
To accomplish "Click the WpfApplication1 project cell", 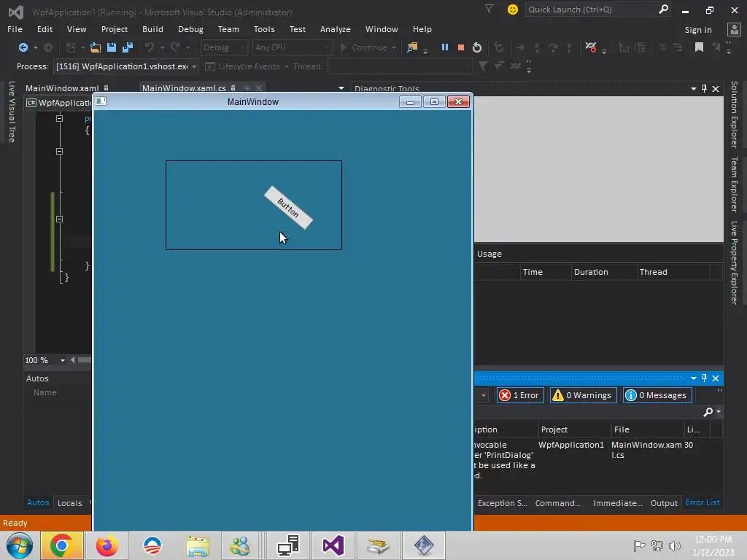I will (x=570, y=445).
